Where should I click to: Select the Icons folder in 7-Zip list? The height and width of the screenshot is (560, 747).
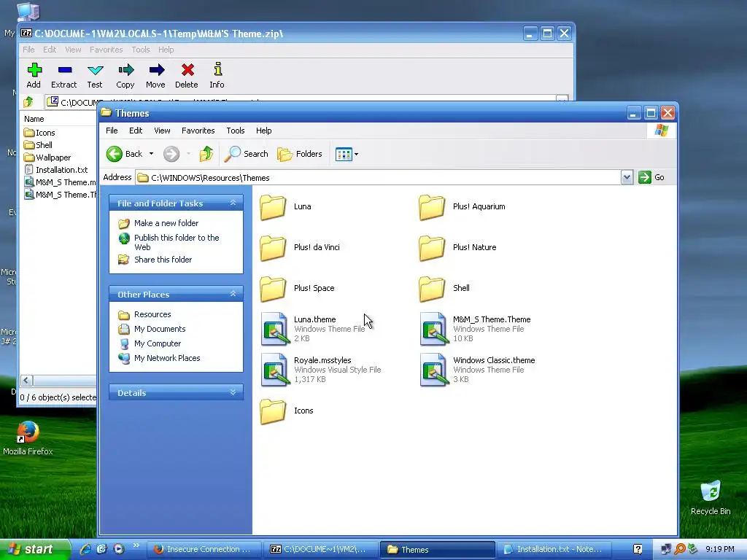tap(40, 133)
